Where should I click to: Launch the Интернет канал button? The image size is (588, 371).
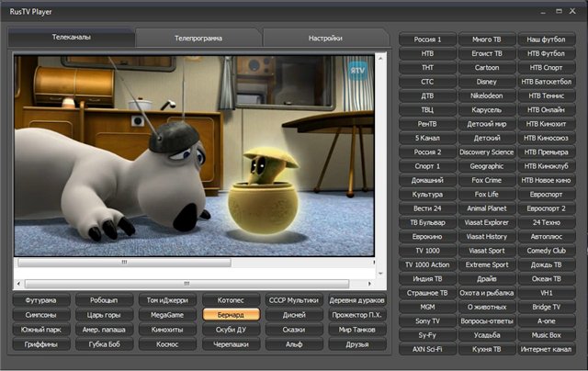(547, 349)
